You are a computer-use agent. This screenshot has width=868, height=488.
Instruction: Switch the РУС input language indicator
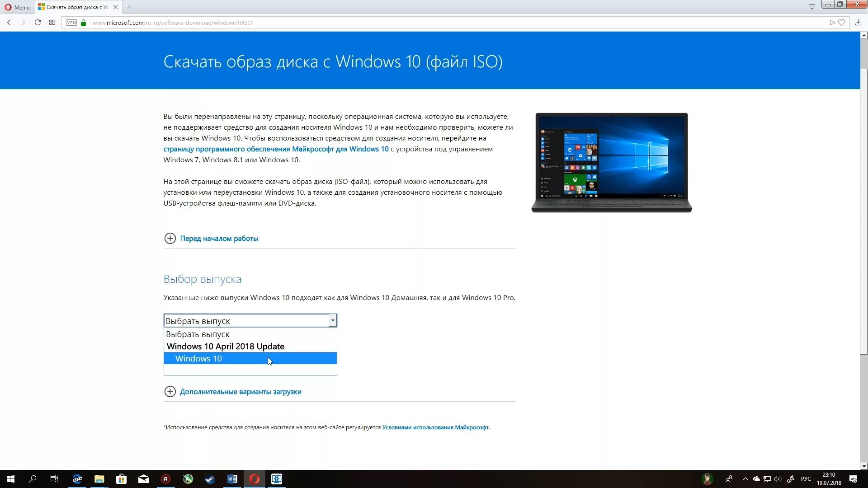806,479
